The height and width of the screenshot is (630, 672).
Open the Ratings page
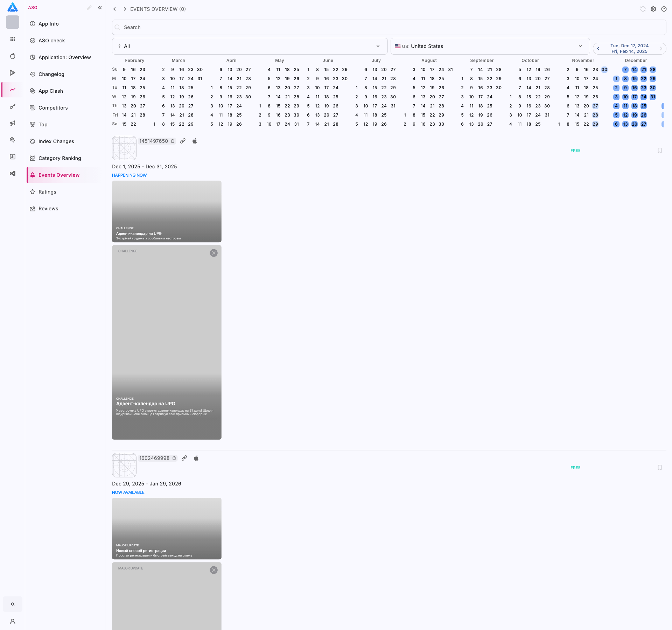click(x=63, y=192)
